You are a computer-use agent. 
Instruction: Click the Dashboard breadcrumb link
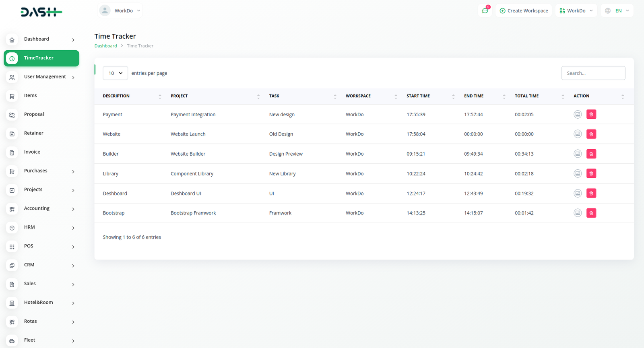click(x=105, y=46)
